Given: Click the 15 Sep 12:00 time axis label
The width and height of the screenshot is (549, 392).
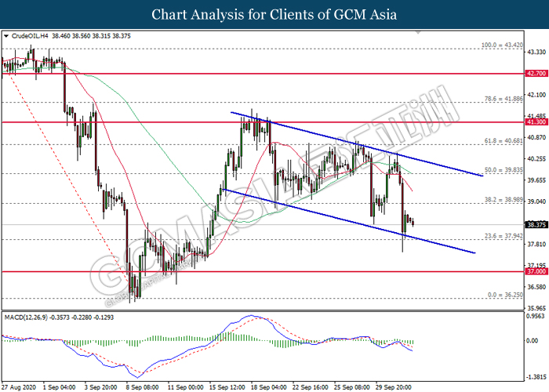Looking at the screenshot, I should 227,387.
